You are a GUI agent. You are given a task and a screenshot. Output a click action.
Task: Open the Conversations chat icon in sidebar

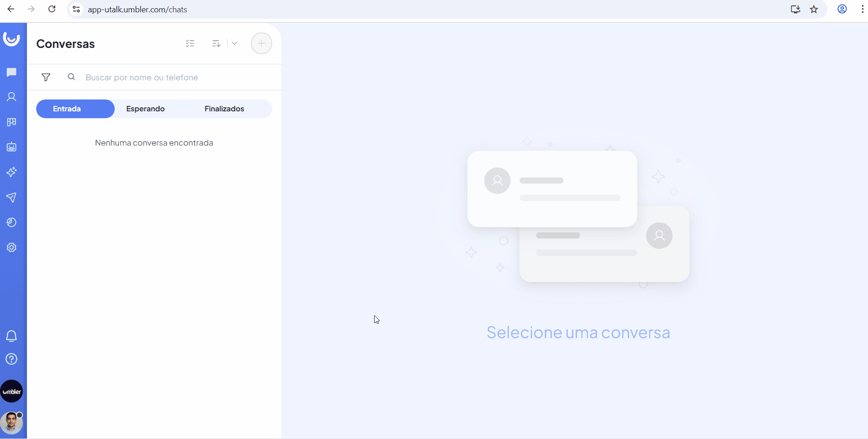(x=11, y=72)
